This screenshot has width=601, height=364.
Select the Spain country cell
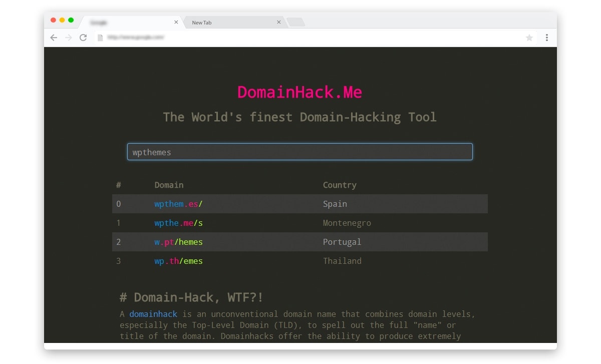335,204
